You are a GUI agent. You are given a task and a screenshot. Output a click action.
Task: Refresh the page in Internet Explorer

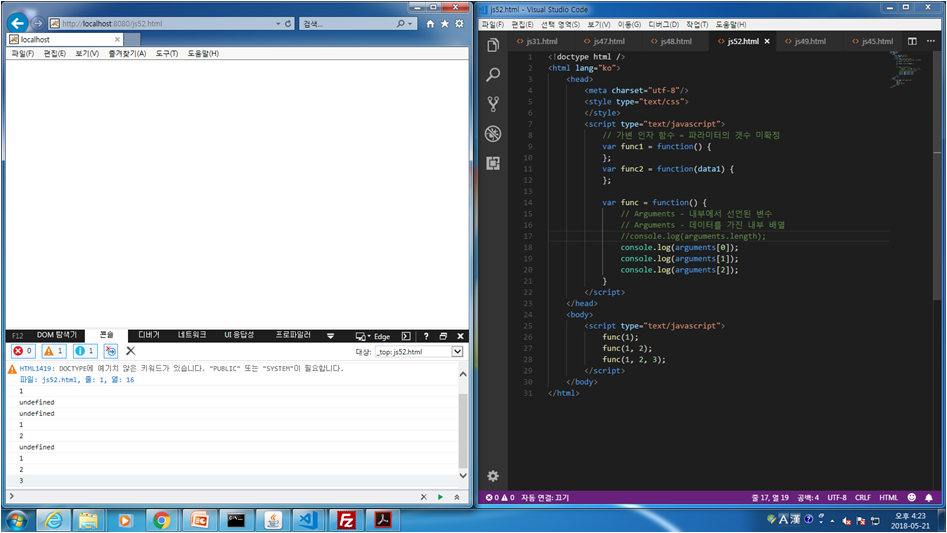click(288, 24)
